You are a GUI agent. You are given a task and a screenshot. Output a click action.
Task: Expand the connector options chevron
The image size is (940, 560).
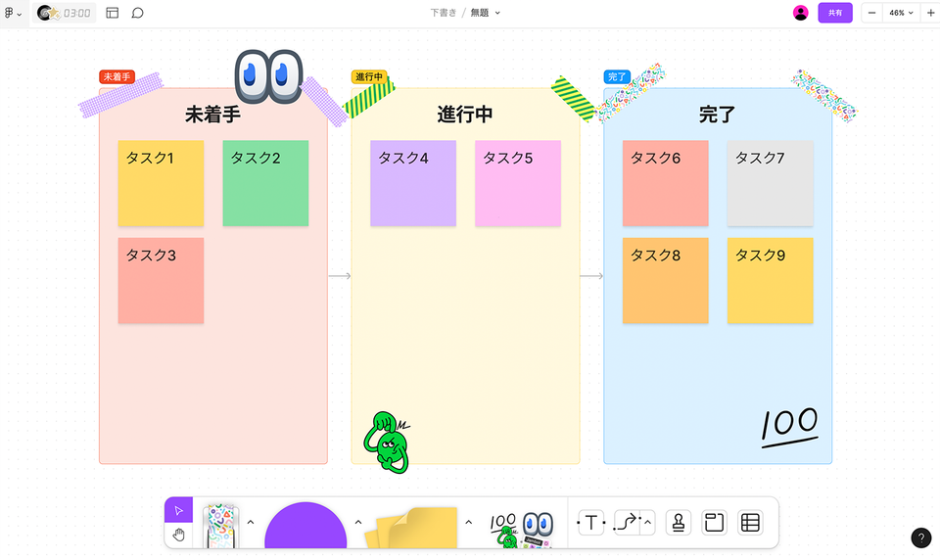(x=647, y=523)
